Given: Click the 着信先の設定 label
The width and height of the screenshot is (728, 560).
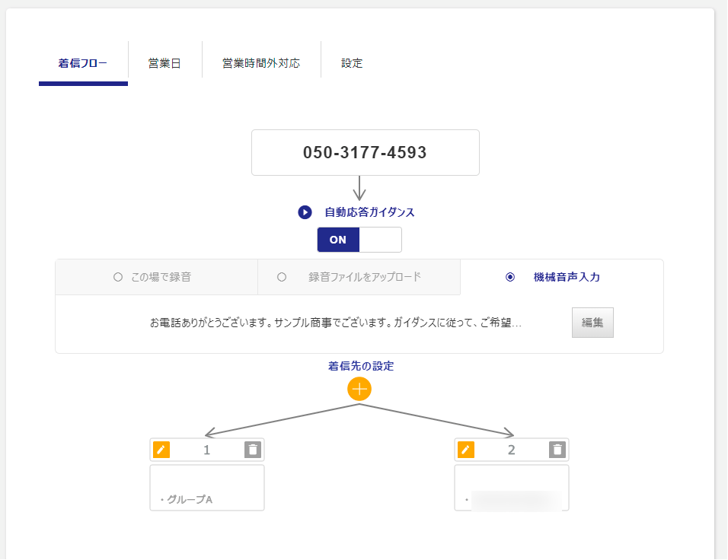Looking at the screenshot, I should (361, 366).
